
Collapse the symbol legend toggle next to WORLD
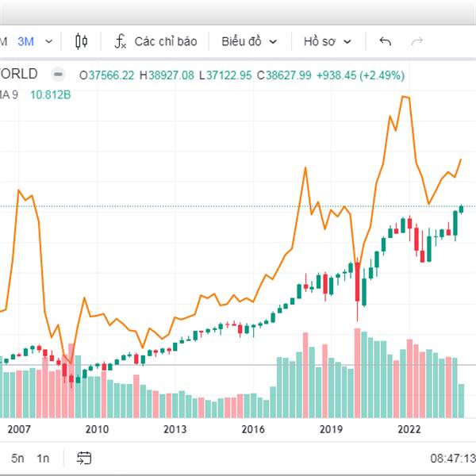tap(58, 74)
